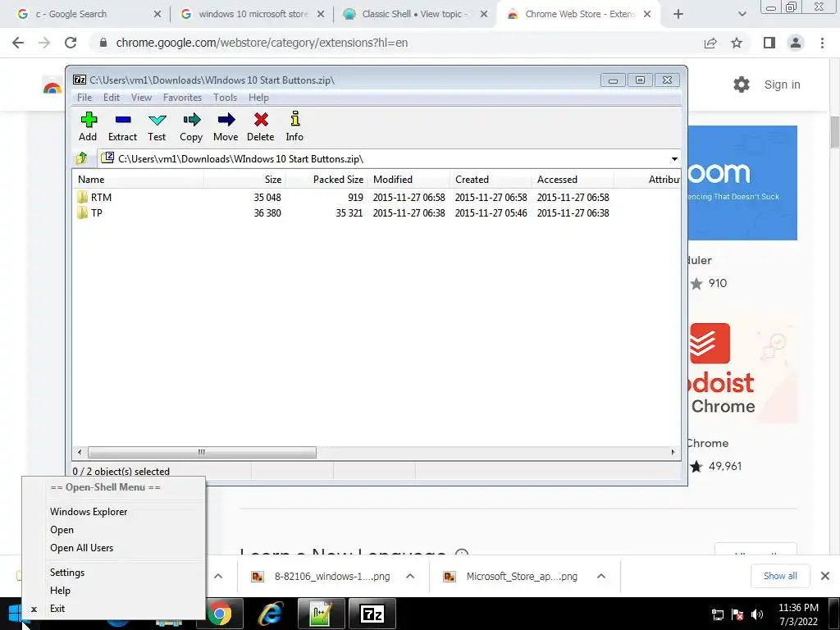
Task: Choose the Move toolbar icon
Action: coord(226,120)
